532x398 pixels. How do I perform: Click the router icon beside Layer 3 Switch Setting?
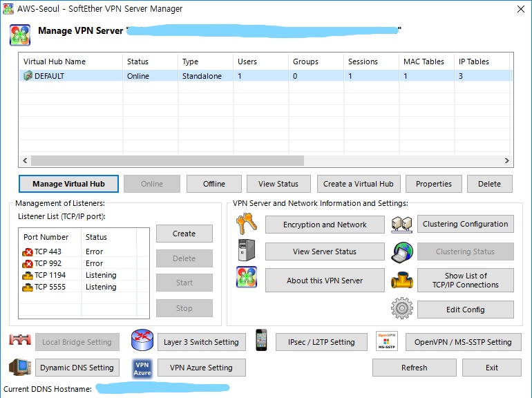(142, 341)
